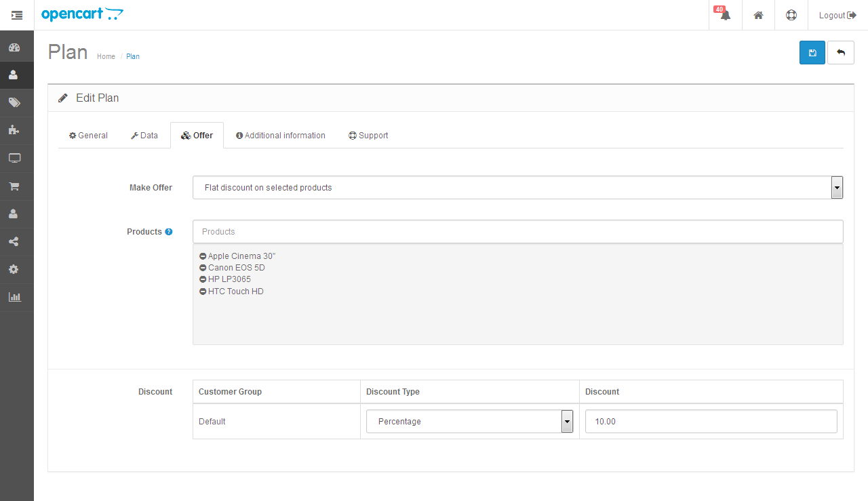Image resolution: width=868 pixels, height=501 pixels.
Task: Open the notifications bell with 40 alerts
Action: click(x=725, y=15)
